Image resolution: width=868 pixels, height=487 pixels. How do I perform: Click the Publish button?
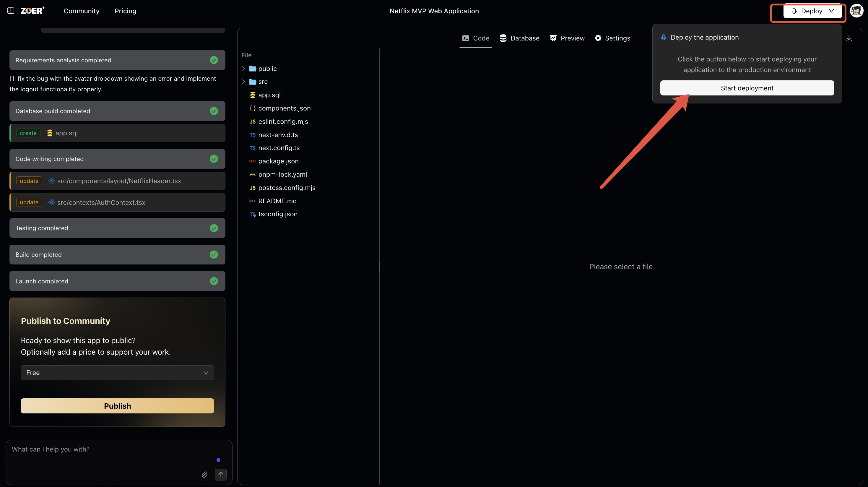(x=117, y=406)
